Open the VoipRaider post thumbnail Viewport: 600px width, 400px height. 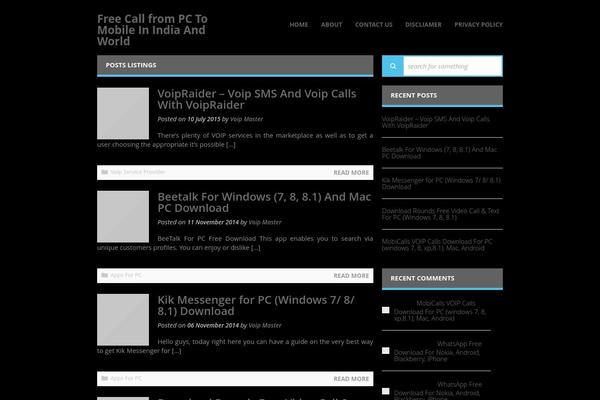click(x=123, y=113)
